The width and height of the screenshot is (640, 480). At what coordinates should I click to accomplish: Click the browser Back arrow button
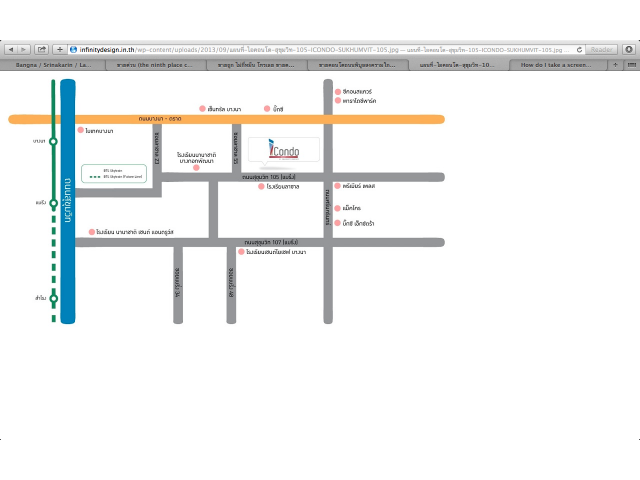(11, 48)
